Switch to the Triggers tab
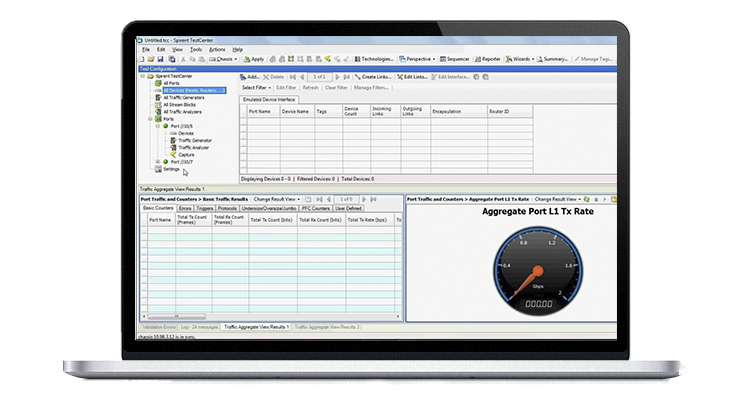Viewport: 750px width, 400px height. click(205, 209)
